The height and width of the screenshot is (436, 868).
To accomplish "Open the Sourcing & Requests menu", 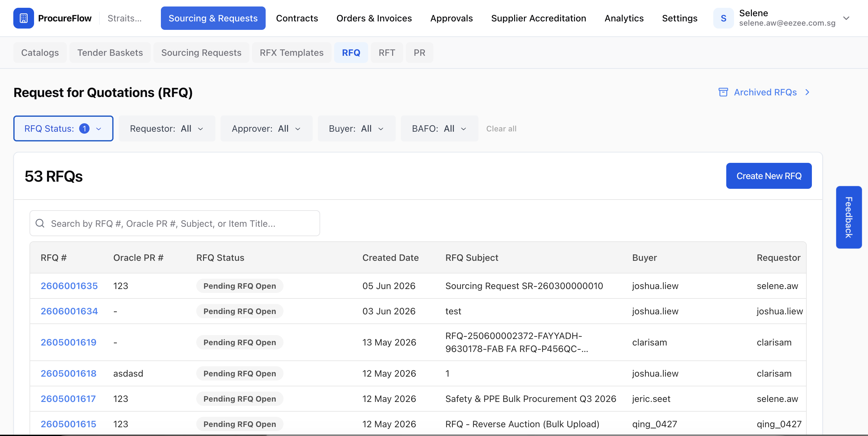I will 213,18.
